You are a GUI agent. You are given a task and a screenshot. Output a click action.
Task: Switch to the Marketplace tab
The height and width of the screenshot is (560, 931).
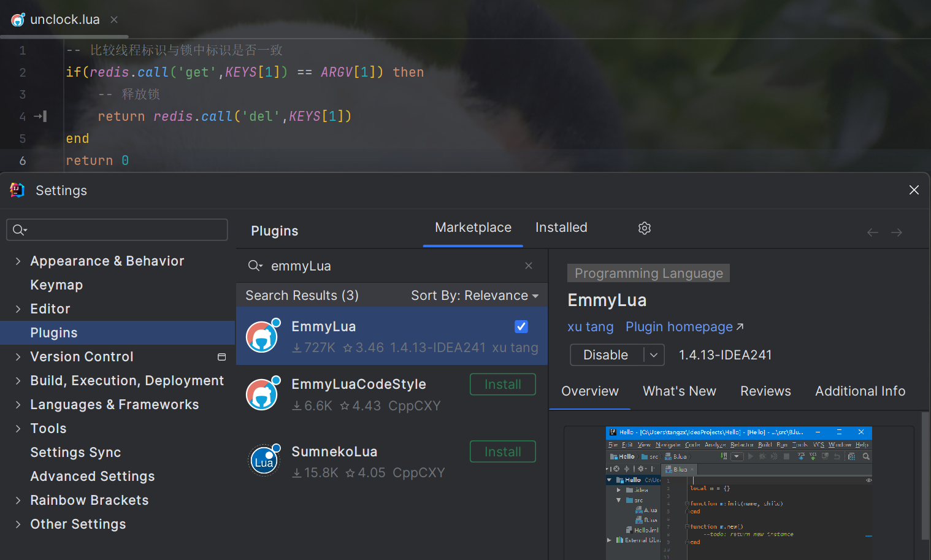click(473, 228)
